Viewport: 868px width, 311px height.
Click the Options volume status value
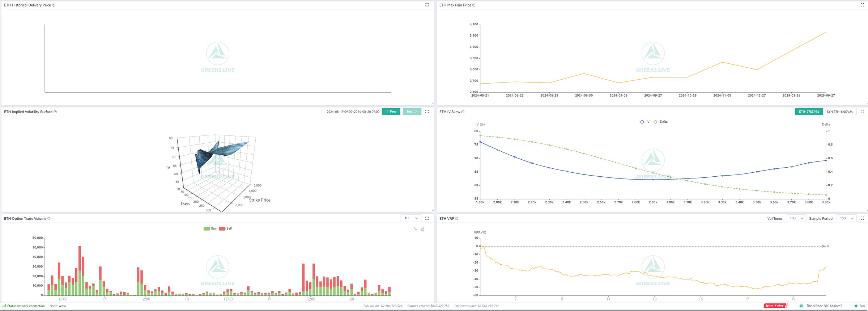point(477,306)
